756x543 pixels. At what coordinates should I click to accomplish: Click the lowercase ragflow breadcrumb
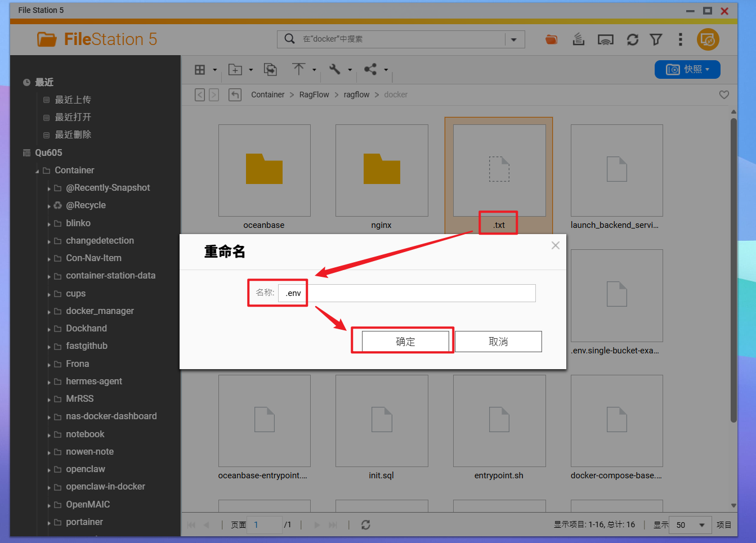tap(357, 95)
